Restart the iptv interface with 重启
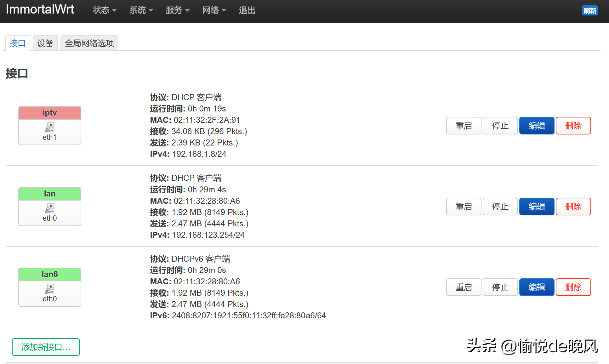Viewport: 609px width, 364px height. (x=464, y=126)
